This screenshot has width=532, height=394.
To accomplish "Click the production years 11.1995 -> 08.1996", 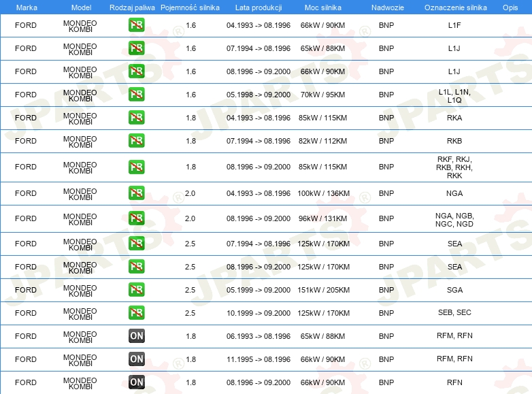I will click(x=259, y=359).
